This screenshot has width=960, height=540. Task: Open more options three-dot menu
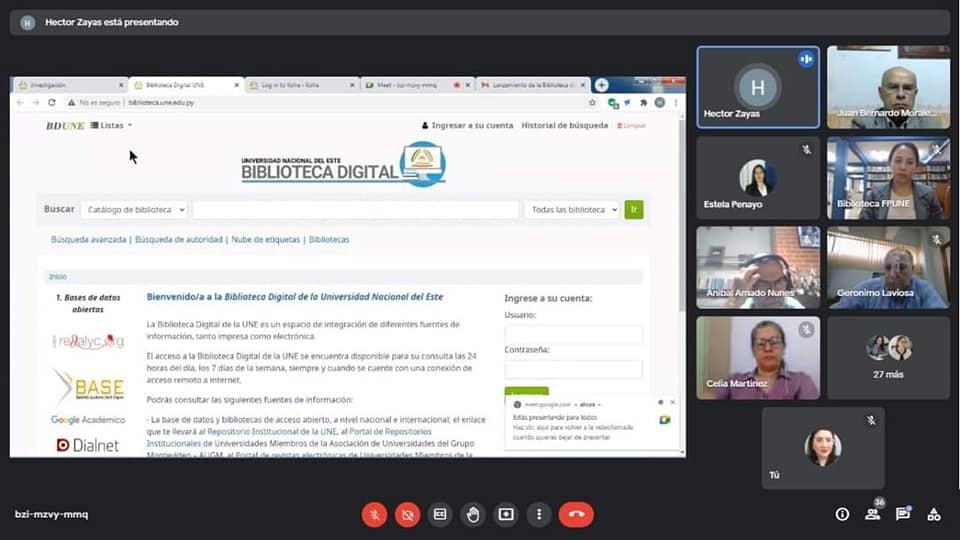point(539,514)
